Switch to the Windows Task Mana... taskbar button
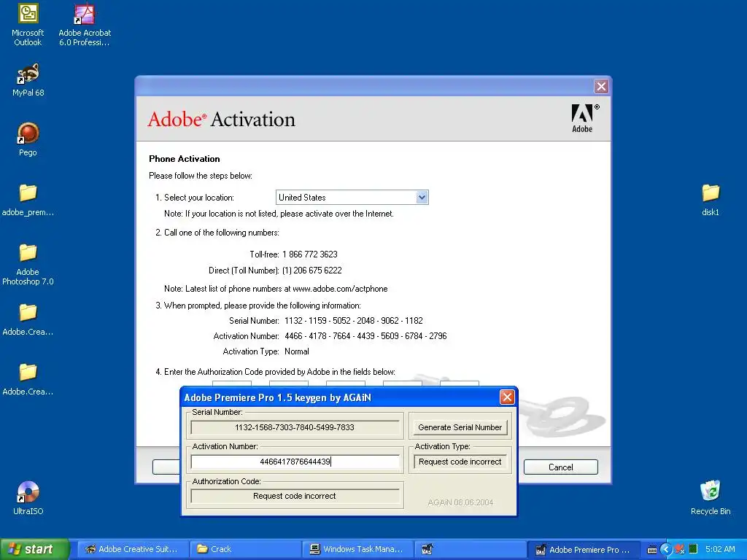This screenshot has width=747, height=560. point(357,549)
